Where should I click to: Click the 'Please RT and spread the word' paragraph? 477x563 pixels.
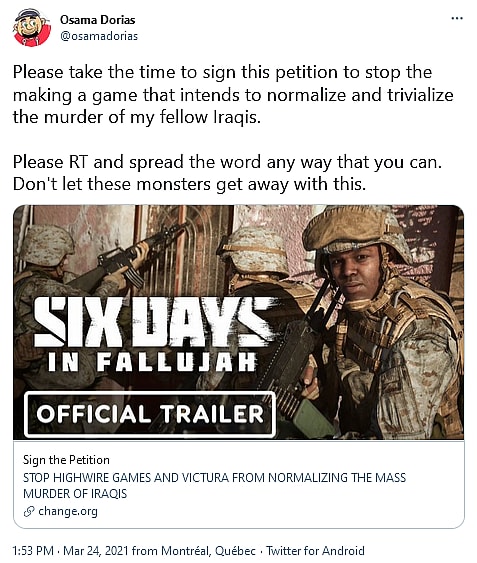(227, 162)
